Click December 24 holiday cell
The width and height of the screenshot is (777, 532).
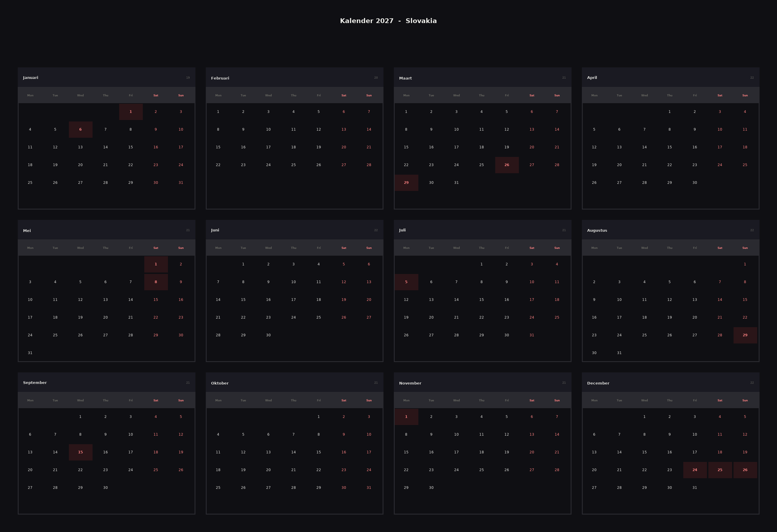[x=695, y=470]
